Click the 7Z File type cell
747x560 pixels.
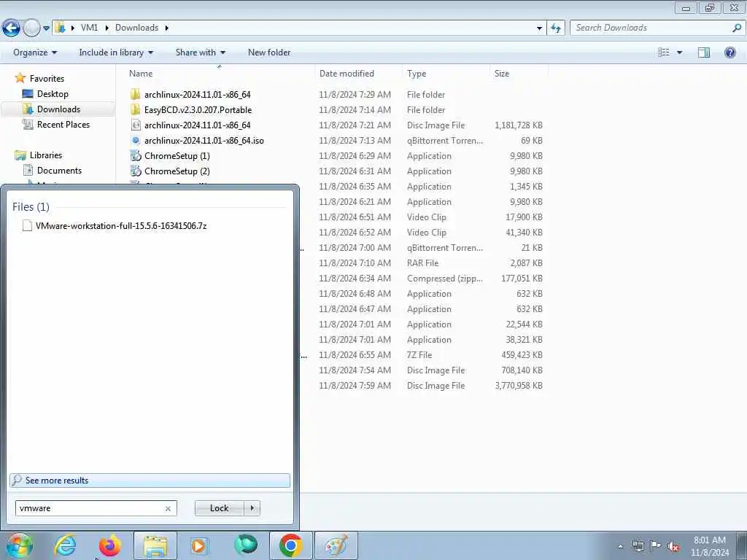[419, 355]
